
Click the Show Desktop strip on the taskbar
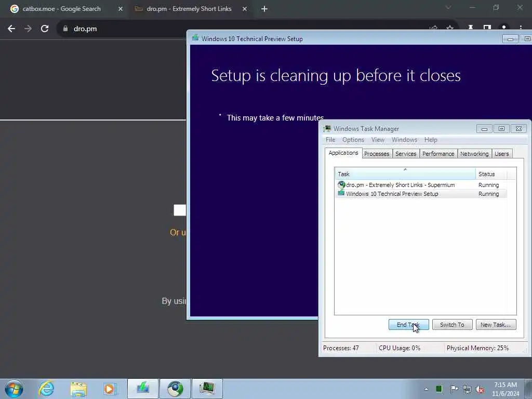point(528,389)
